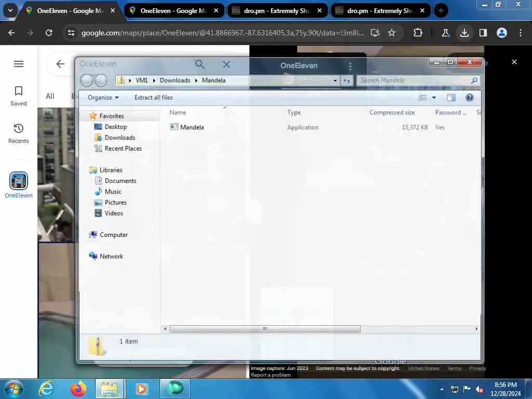
Task: Launch Firefox from taskbar
Action: tap(78, 389)
